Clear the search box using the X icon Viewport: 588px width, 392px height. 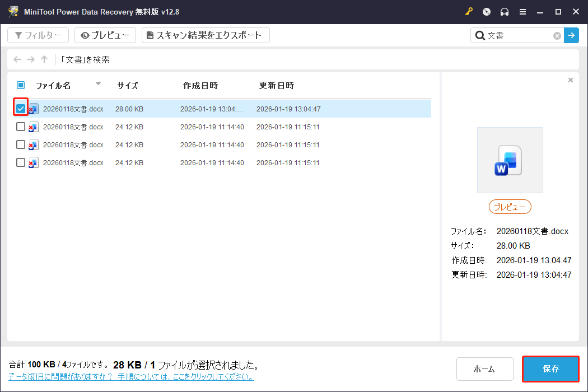pos(557,35)
